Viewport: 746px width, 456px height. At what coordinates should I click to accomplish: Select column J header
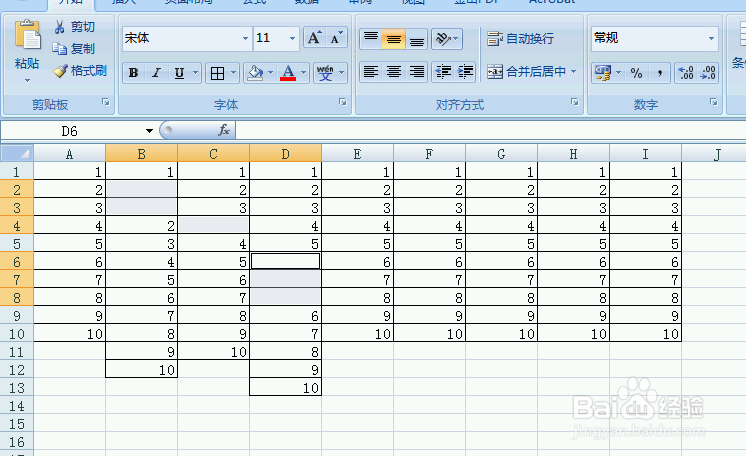717,154
